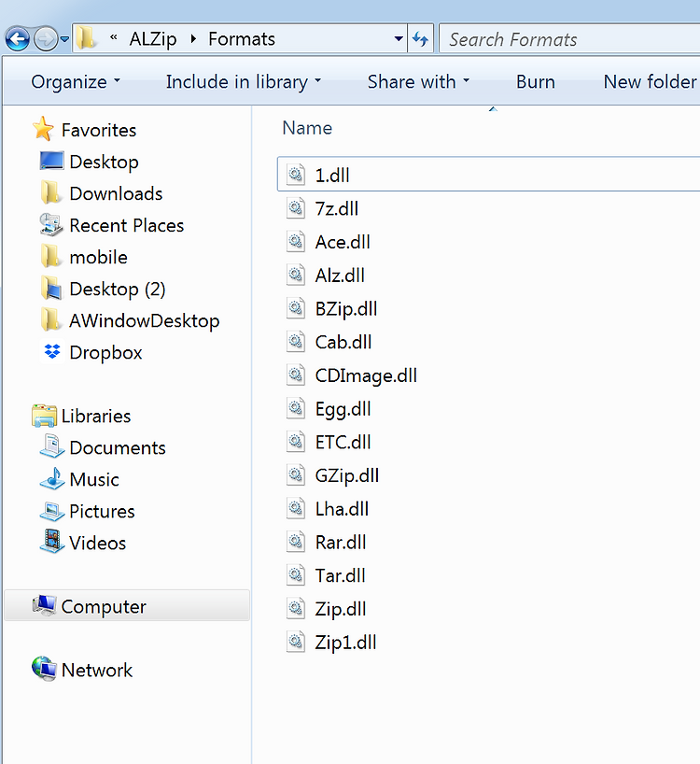Click the Music library icon
Screen dimensions: 700x764
coord(52,478)
